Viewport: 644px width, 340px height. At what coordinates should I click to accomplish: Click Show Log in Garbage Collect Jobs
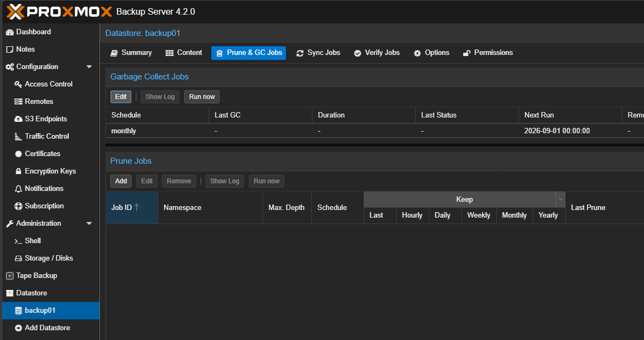tap(160, 97)
